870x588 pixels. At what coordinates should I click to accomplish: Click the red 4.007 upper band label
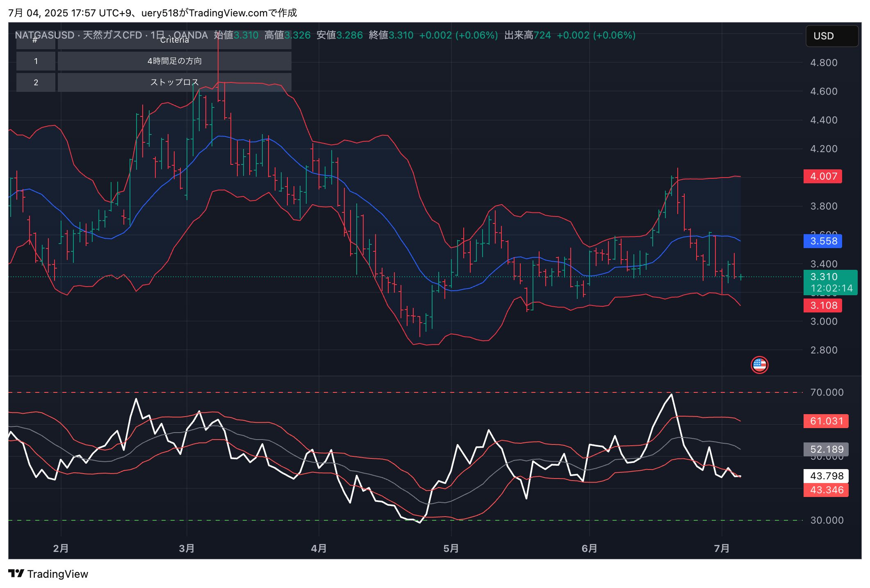pos(822,176)
